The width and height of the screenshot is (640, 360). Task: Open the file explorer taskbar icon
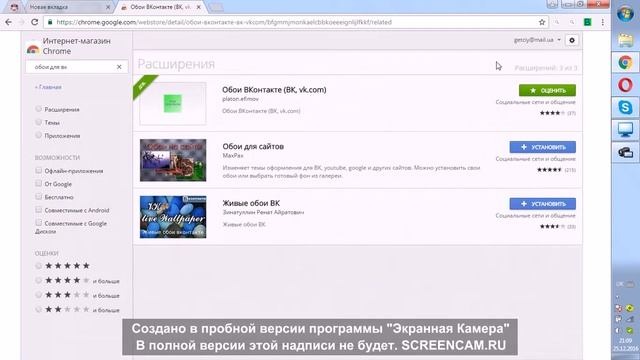(625, 40)
